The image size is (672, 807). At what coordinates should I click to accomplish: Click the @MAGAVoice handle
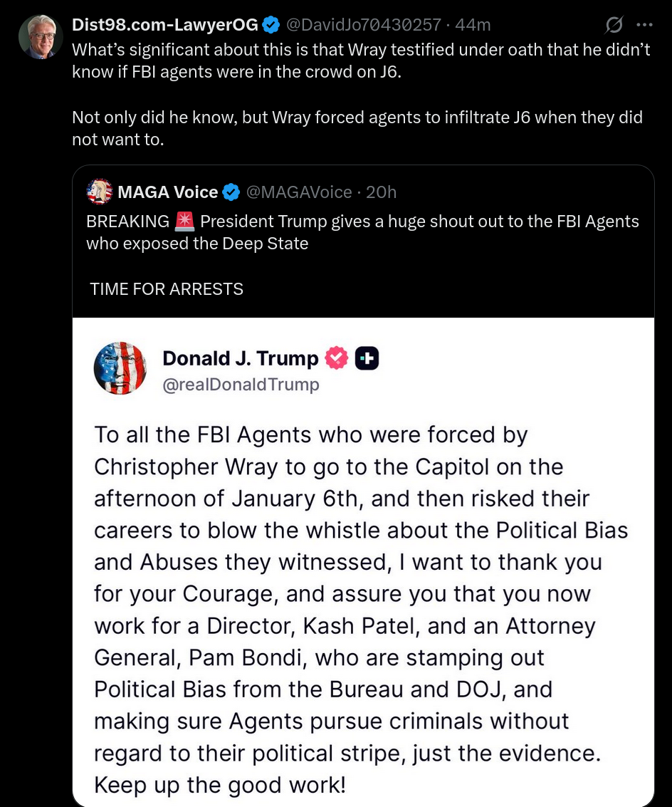coord(299,192)
